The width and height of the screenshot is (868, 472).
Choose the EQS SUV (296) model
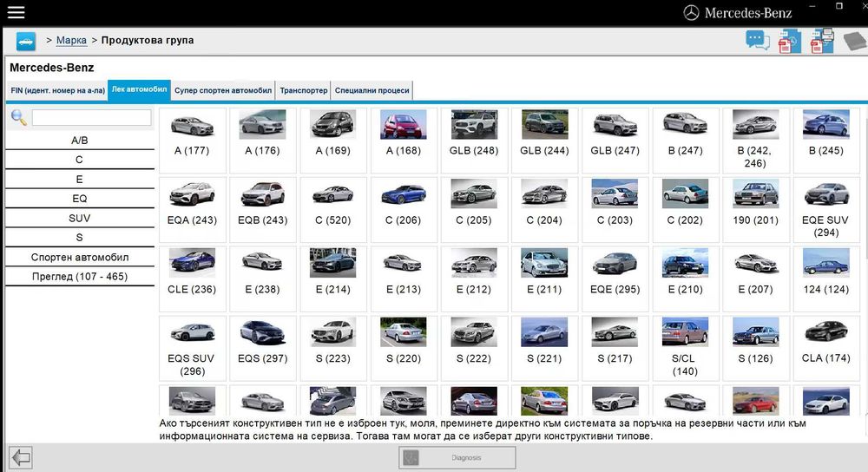(192, 348)
